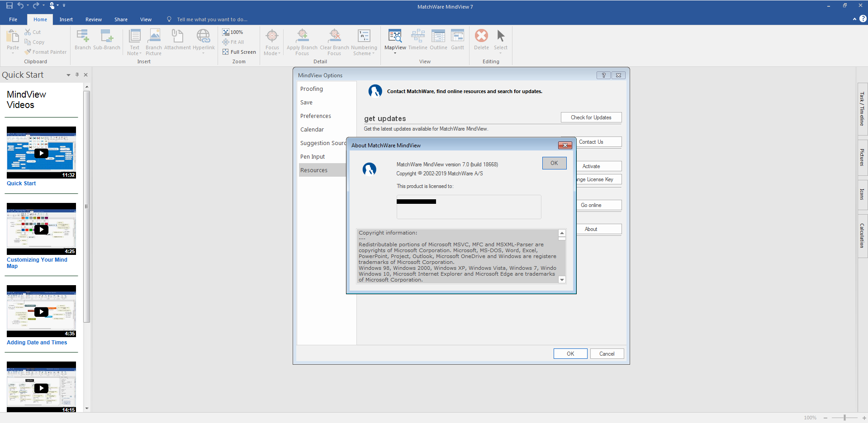The height and width of the screenshot is (423, 868).
Task: Insert a Branch Picture
Action: pos(154,42)
